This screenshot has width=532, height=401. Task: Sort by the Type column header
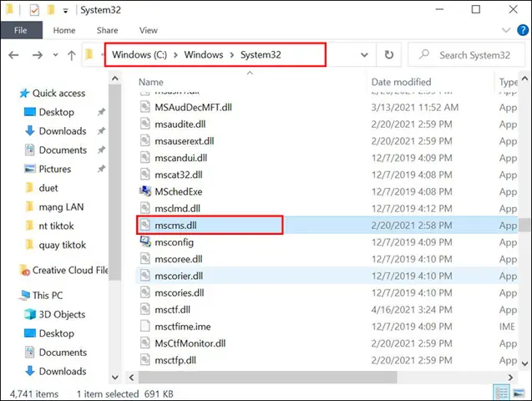coord(507,82)
